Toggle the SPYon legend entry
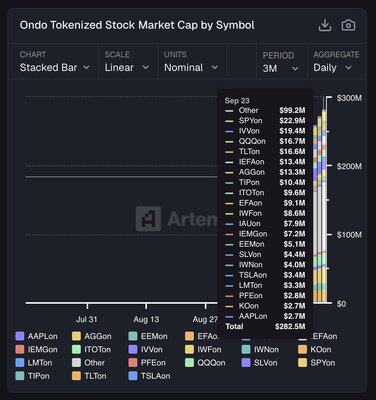The width and height of the screenshot is (376, 400). point(317,363)
